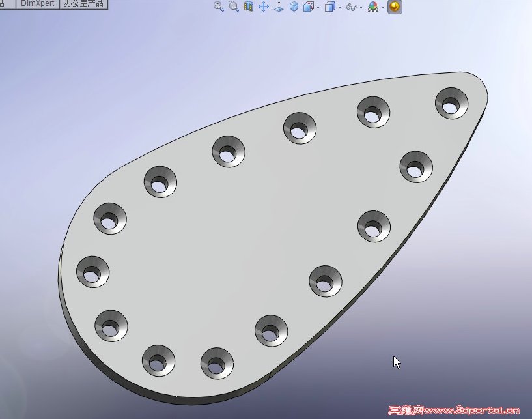Screen dimensions: 532x419
Task: Select the Pan four-arrow tool
Action: point(264,7)
